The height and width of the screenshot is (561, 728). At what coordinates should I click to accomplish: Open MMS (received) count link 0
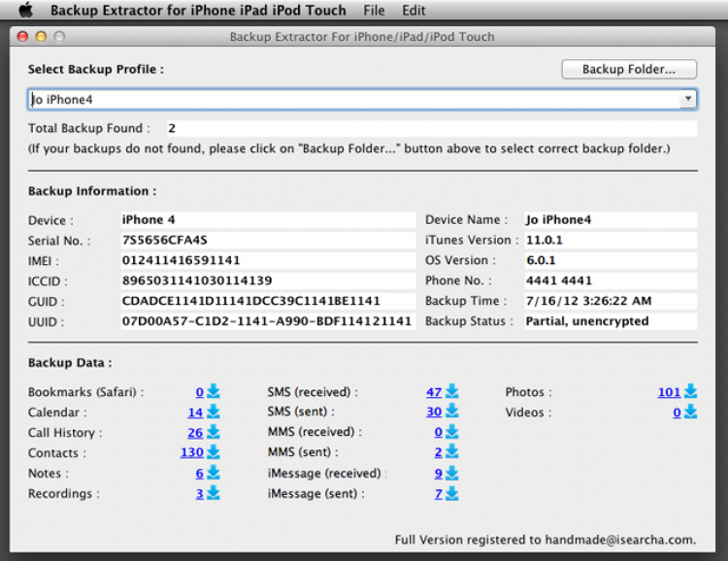tap(439, 432)
